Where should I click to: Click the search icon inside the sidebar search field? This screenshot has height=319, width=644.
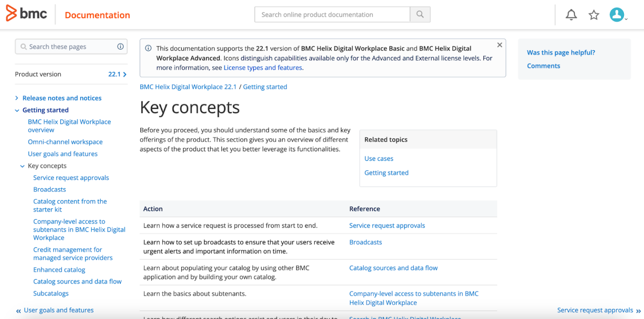(23, 47)
